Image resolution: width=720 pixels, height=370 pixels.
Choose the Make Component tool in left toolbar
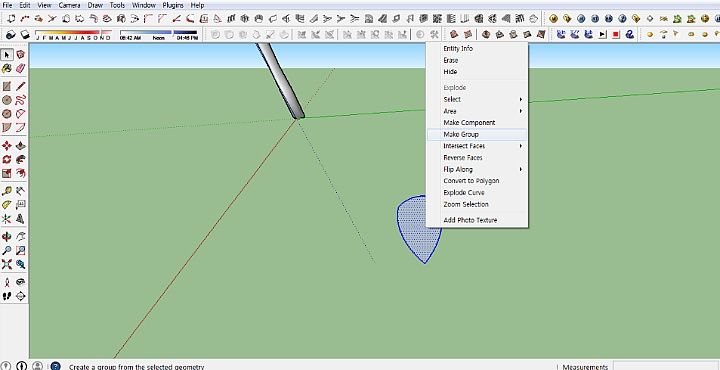pyautogui.click(x=20, y=55)
